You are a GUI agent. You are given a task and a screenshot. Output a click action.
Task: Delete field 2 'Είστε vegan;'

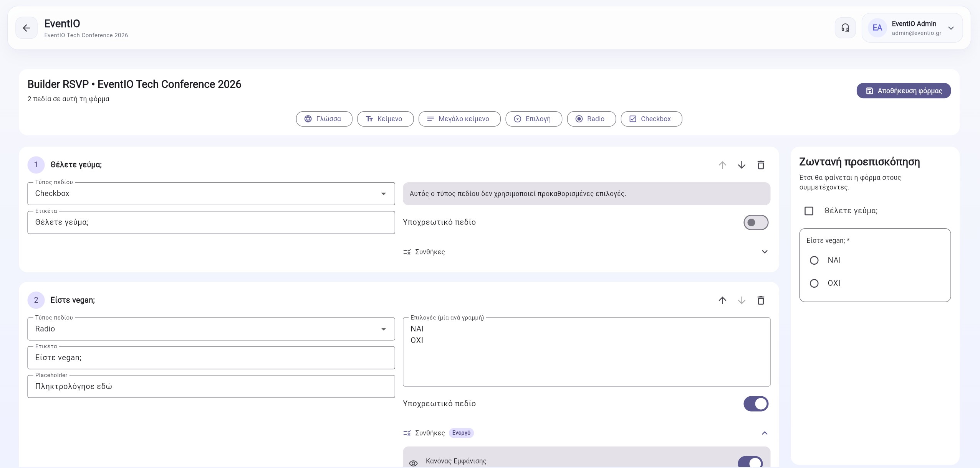pos(761,300)
